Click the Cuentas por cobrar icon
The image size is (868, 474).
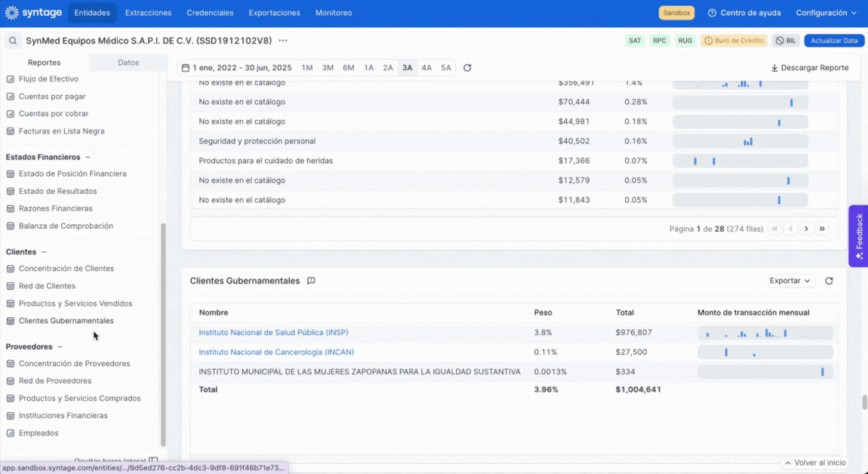10,113
